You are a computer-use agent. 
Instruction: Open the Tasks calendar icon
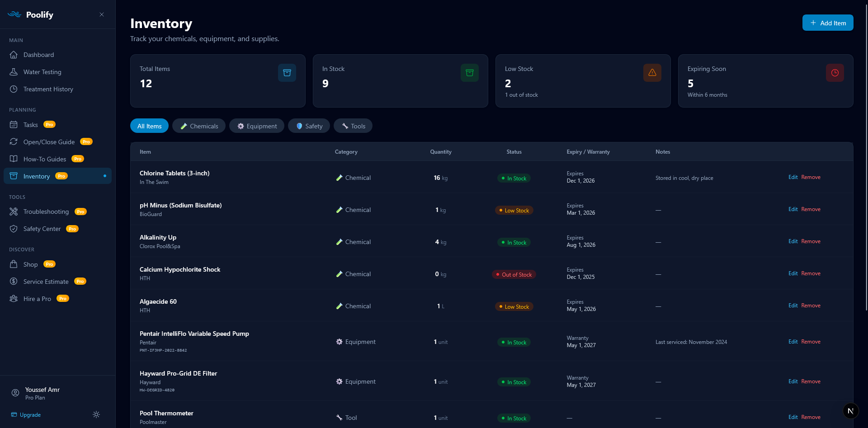14,125
